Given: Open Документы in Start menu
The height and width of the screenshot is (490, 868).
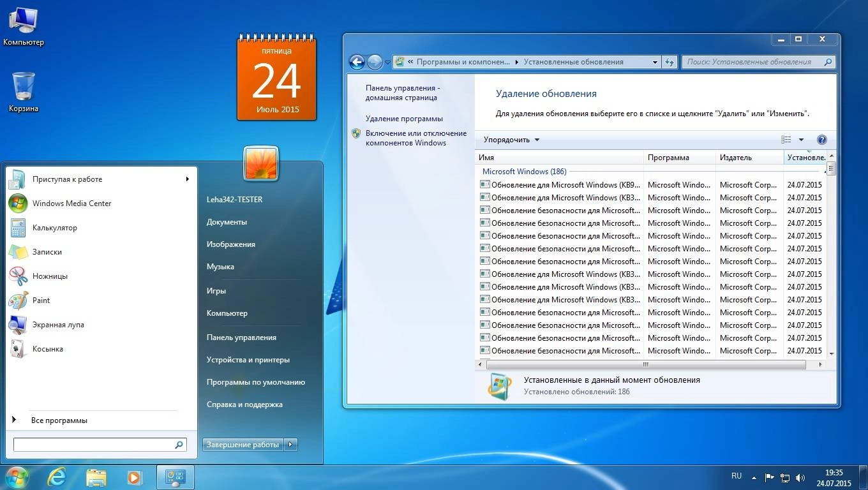Looking at the screenshot, I should pyautogui.click(x=227, y=222).
